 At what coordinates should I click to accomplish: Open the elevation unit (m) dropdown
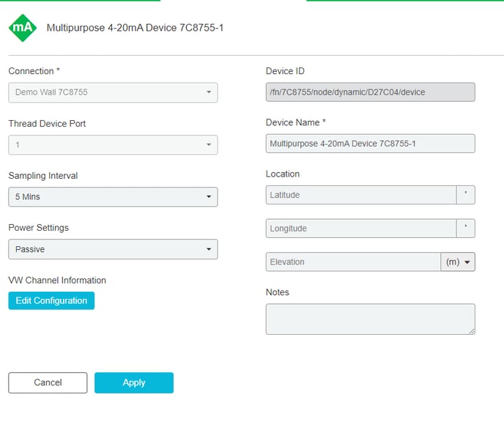[458, 262]
